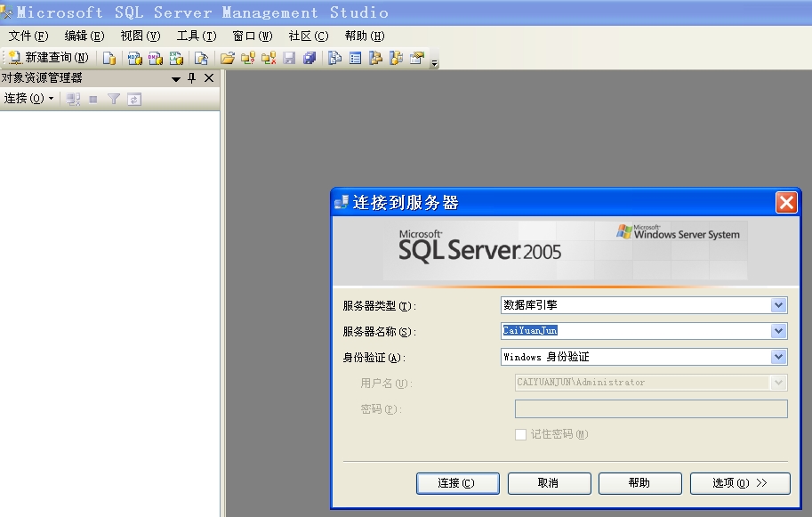Show the Object Explorer from toolbar
Image resolution: width=812 pixels, height=517 pixels.
click(x=375, y=58)
